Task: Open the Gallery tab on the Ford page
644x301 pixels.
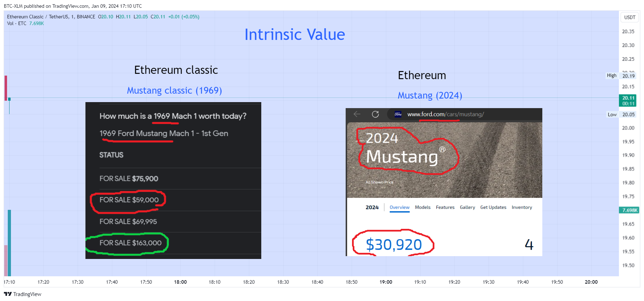Action: click(467, 207)
